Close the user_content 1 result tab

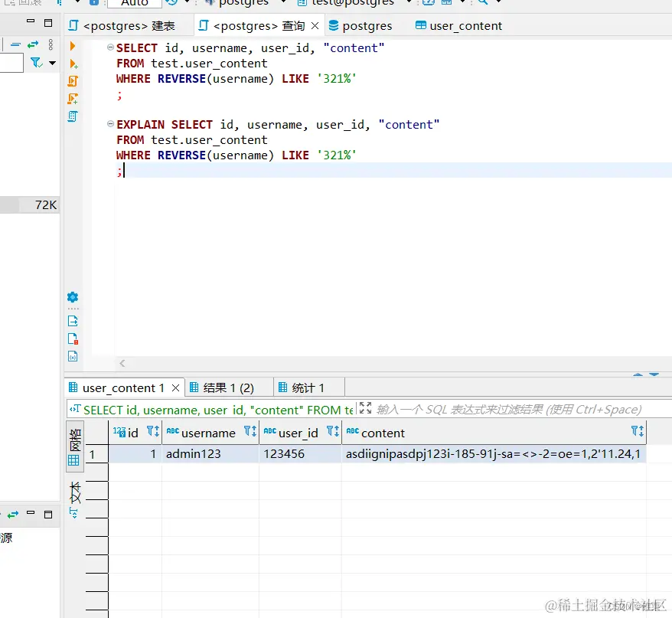coord(175,387)
